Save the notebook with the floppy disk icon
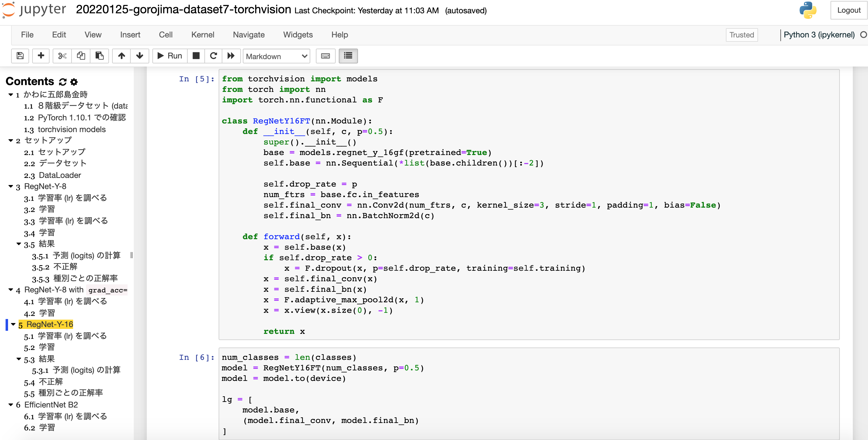 coord(20,56)
